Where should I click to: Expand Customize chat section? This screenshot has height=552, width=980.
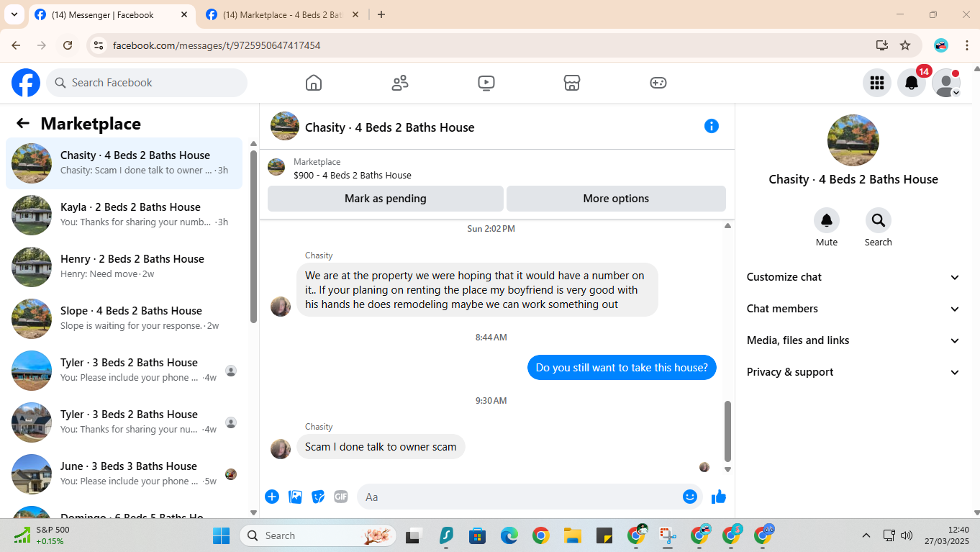[x=853, y=277]
